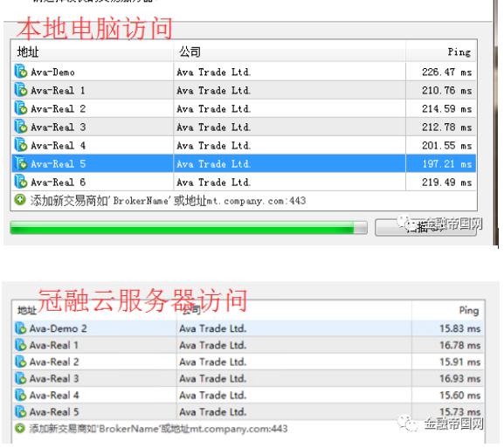Click the '16.93 ms' ping value
This screenshot has height=448, width=504.
click(x=460, y=379)
